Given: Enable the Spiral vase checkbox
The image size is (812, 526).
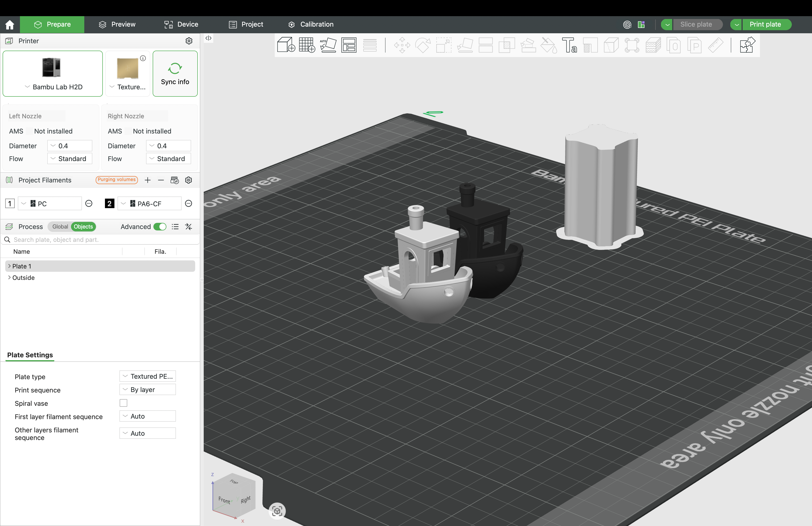Looking at the screenshot, I should [123, 403].
